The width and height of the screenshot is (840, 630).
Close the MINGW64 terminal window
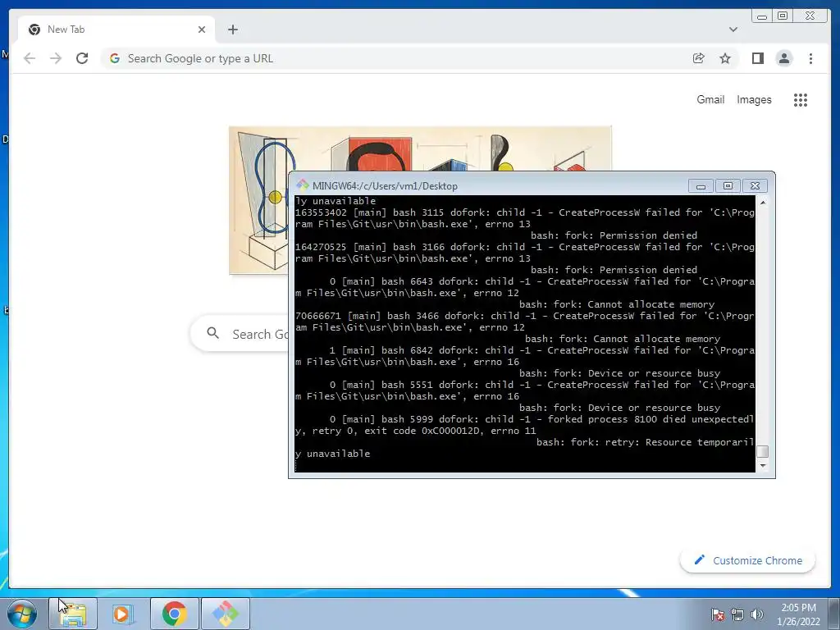coord(755,186)
